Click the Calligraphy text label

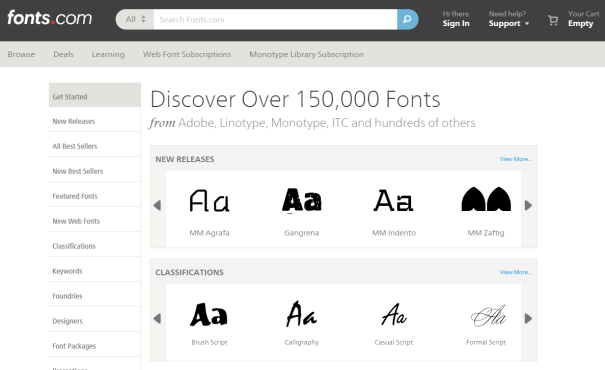[302, 343]
